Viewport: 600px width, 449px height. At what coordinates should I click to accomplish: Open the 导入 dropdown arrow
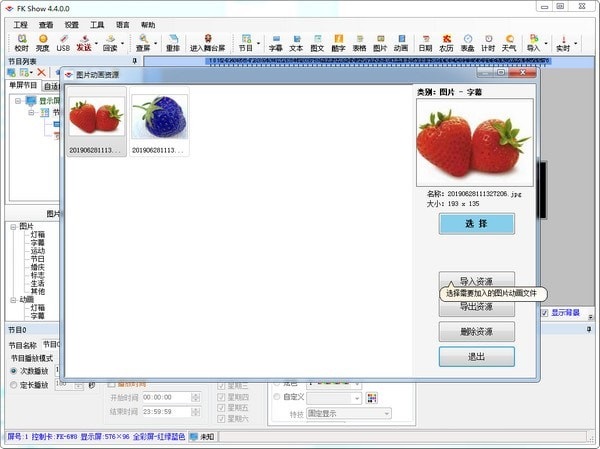tap(546, 43)
